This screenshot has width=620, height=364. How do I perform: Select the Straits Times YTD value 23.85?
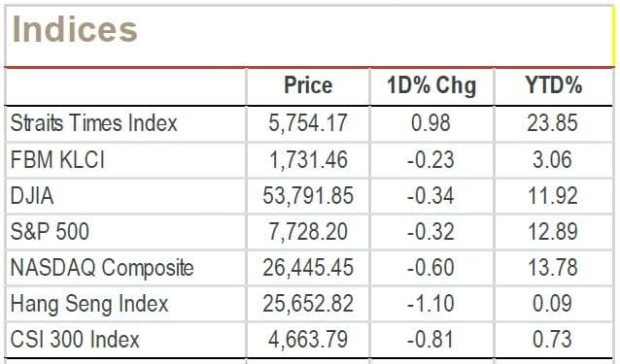click(552, 122)
